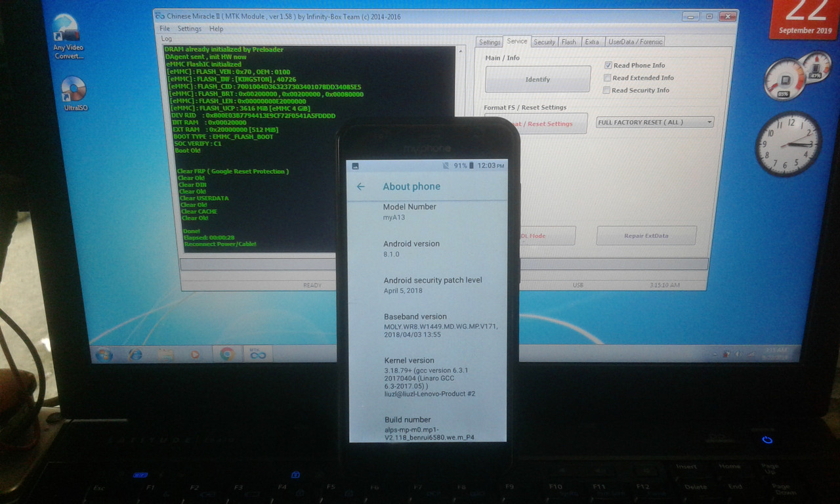Click the clock gadget on the desktop
Image resolution: width=840 pixels, height=504 pixels.
tap(787, 144)
